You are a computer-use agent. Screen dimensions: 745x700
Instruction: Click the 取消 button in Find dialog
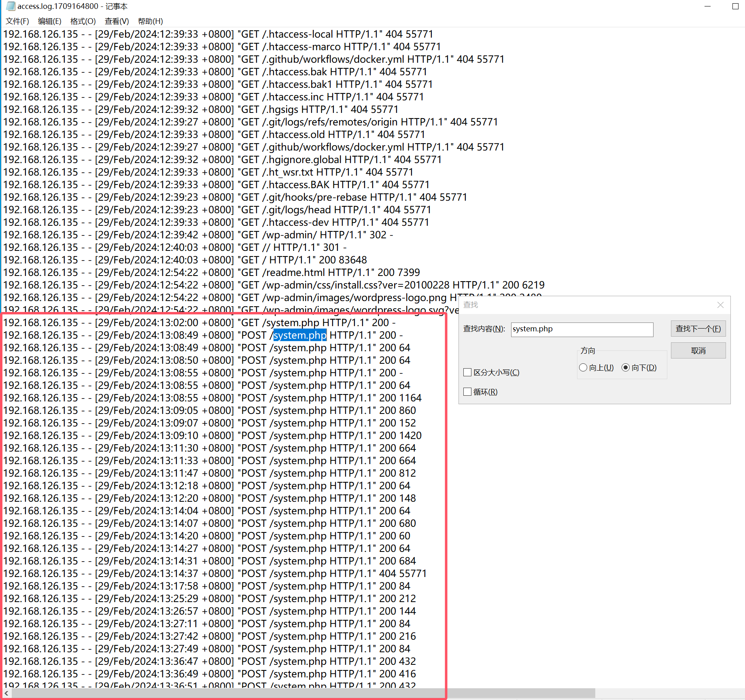[x=698, y=350]
